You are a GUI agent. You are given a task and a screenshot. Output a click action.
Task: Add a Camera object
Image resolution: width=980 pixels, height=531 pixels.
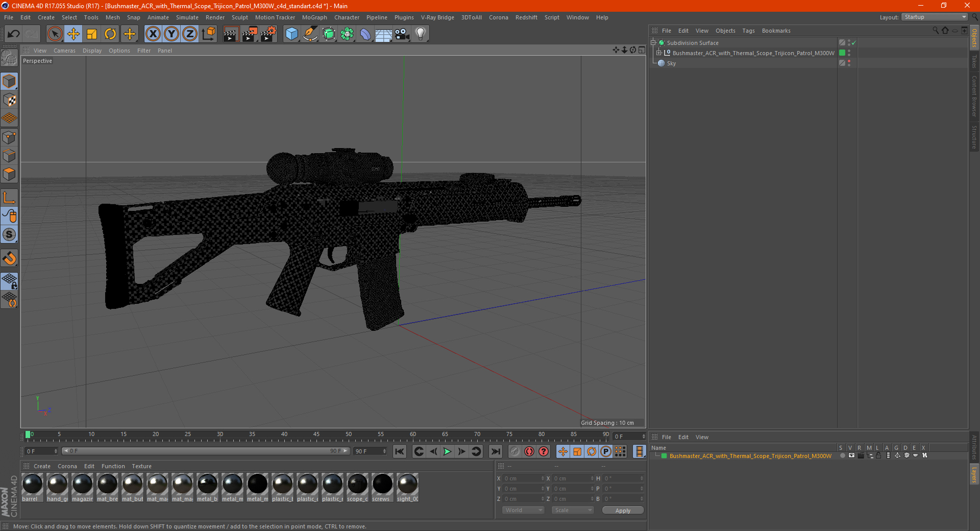[402, 34]
